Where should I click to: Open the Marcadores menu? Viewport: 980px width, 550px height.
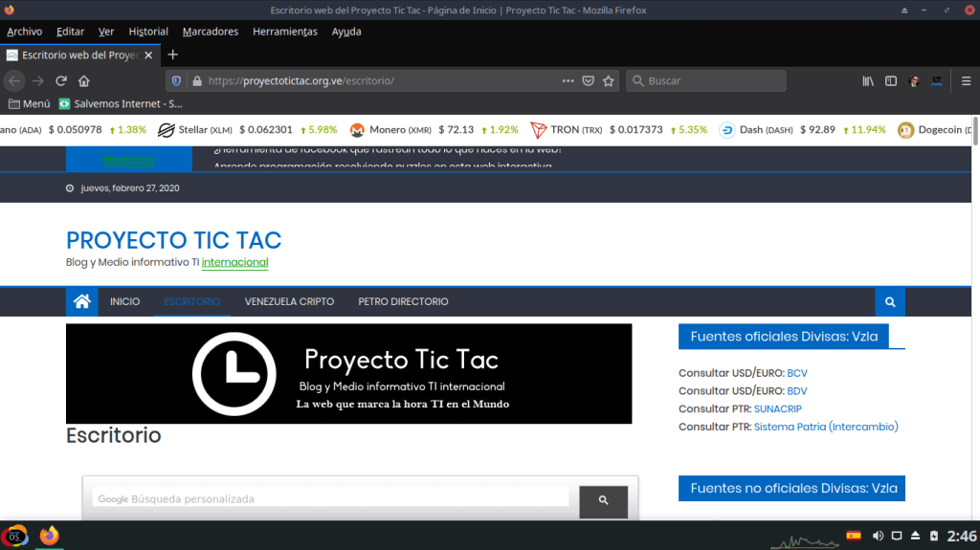[x=210, y=32]
